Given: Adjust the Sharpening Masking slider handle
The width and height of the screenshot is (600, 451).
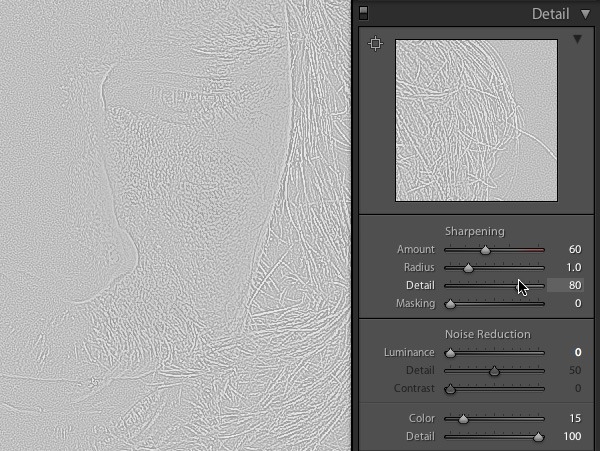Looking at the screenshot, I should pyautogui.click(x=450, y=304).
